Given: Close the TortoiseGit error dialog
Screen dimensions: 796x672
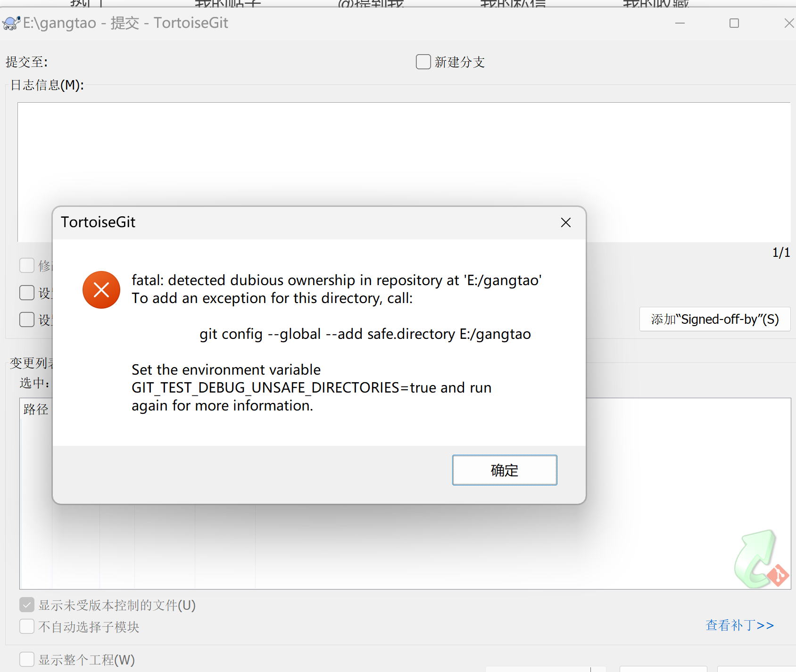Looking at the screenshot, I should (x=566, y=222).
